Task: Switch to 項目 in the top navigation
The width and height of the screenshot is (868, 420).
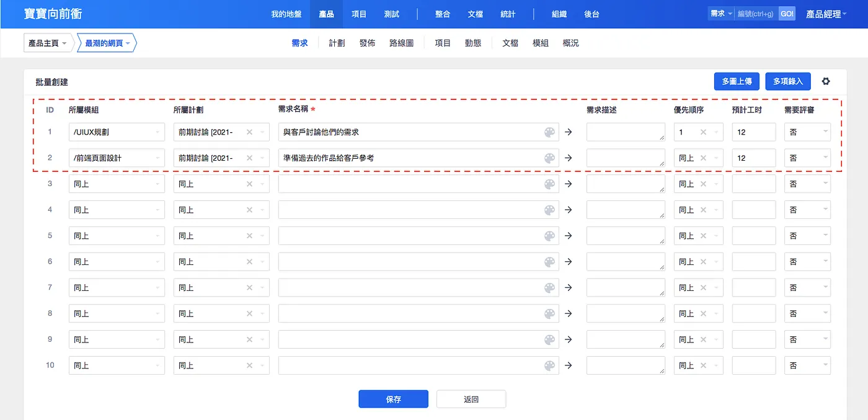Action: 359,14
